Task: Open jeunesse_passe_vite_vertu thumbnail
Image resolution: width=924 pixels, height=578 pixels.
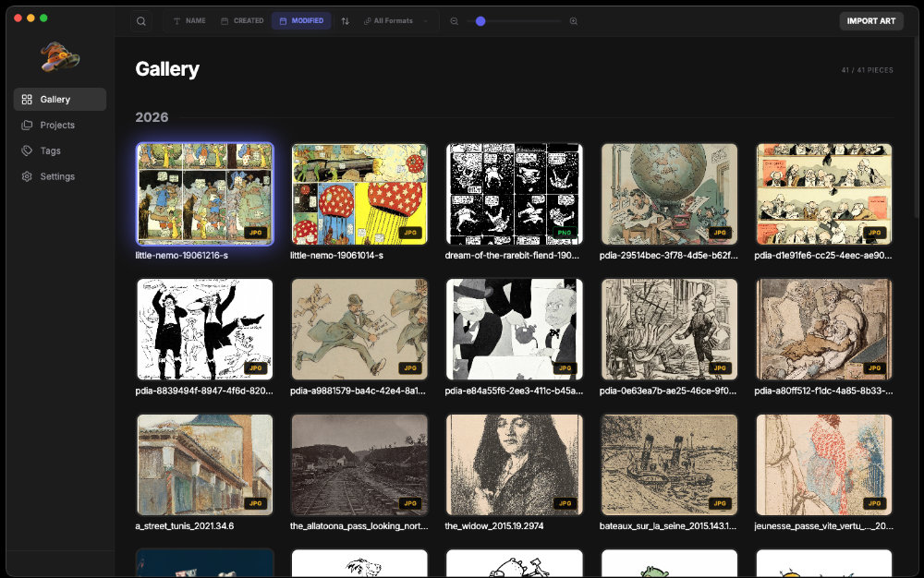Action: click(824, 464)
